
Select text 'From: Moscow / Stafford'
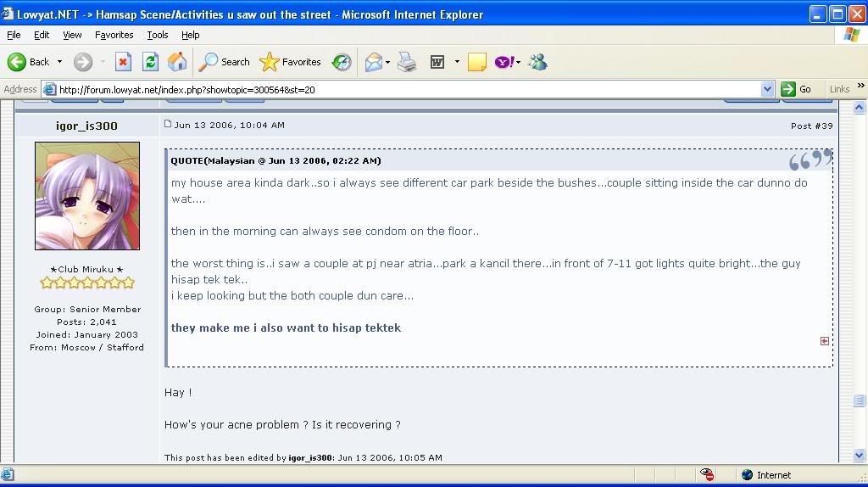(87, 347)
